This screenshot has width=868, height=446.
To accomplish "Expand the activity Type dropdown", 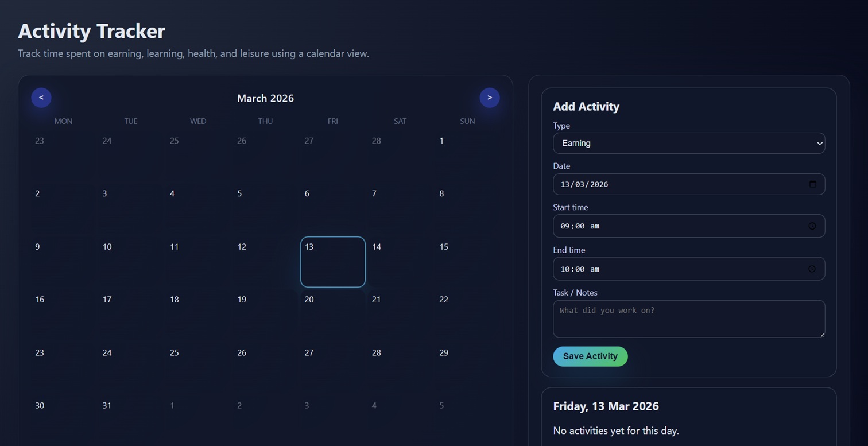I will click(688, 144).
